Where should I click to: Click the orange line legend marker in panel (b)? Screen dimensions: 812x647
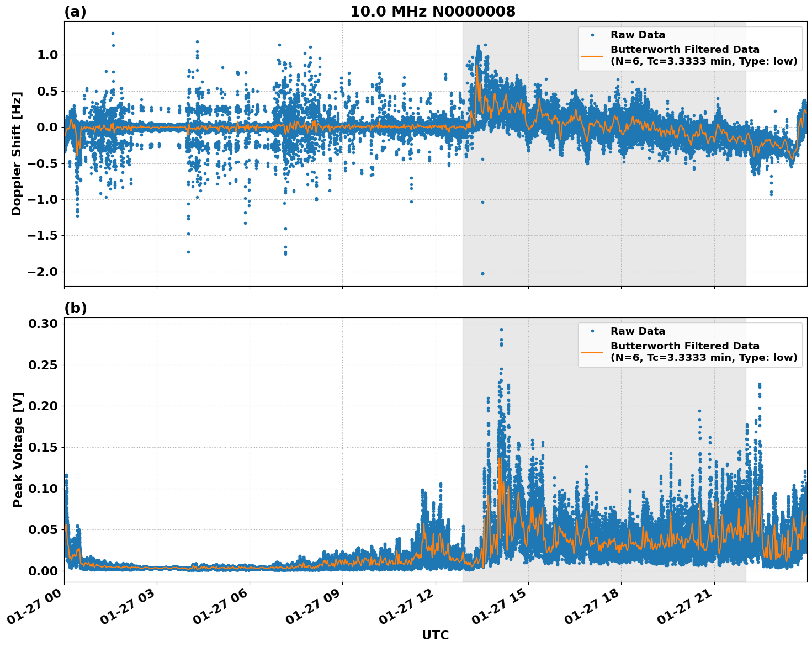coord(592,352)
